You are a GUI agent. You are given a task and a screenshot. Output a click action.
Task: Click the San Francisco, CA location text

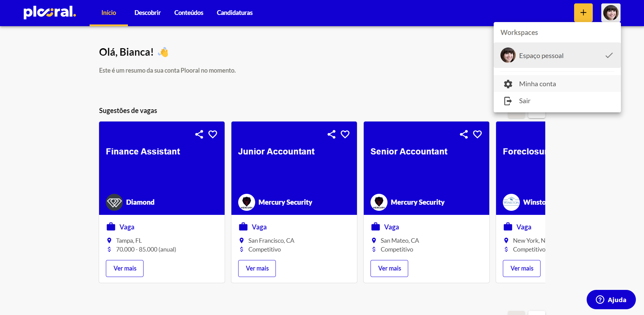[271, 241]
